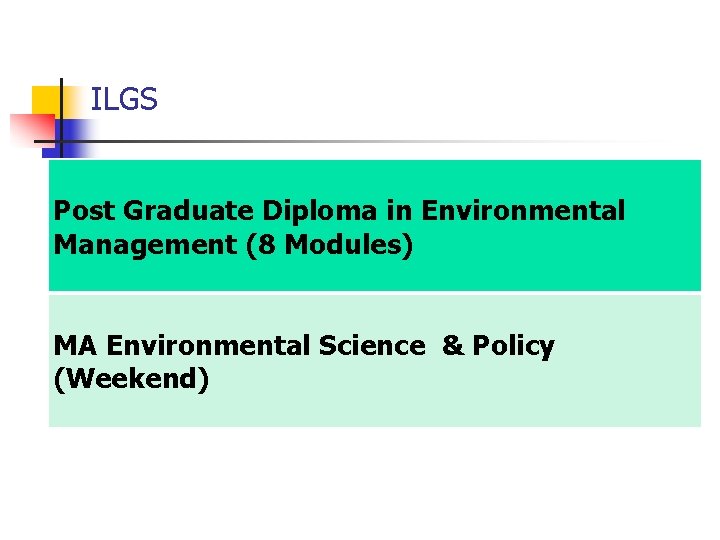The height and width of the screenshot is (540, 720).
Task: Click the ILGS slide title
Action: tap(124, 100)
